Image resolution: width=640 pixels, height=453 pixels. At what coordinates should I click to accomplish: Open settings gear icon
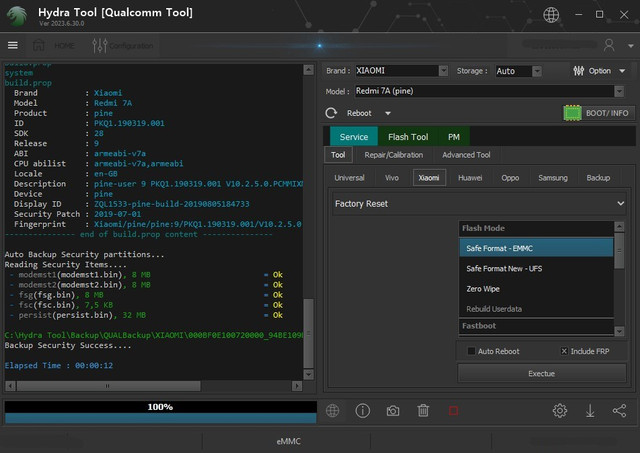tap(560, 411)
